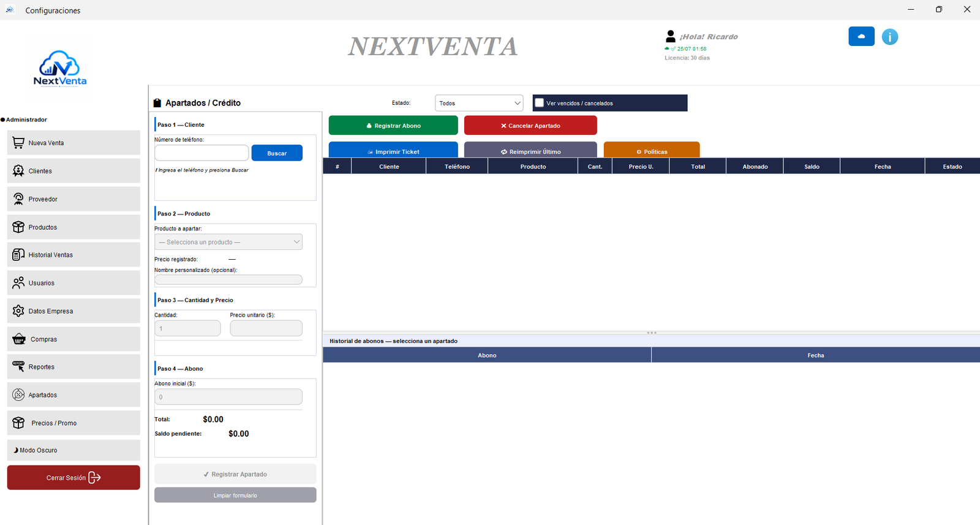Click the clipboard icon beside Apartados / Crédito
This screenshot has width=980, height=525.
157,103
